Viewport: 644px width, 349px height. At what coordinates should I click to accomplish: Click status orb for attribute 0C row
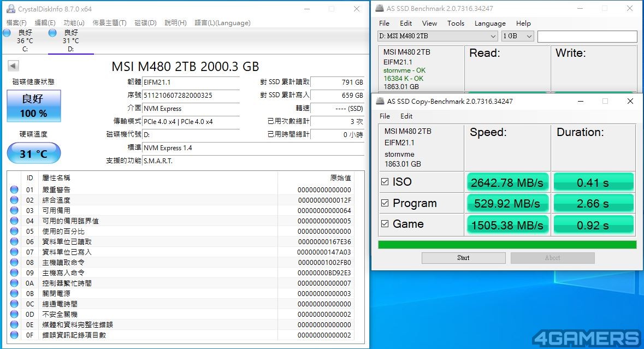(14, 304)
